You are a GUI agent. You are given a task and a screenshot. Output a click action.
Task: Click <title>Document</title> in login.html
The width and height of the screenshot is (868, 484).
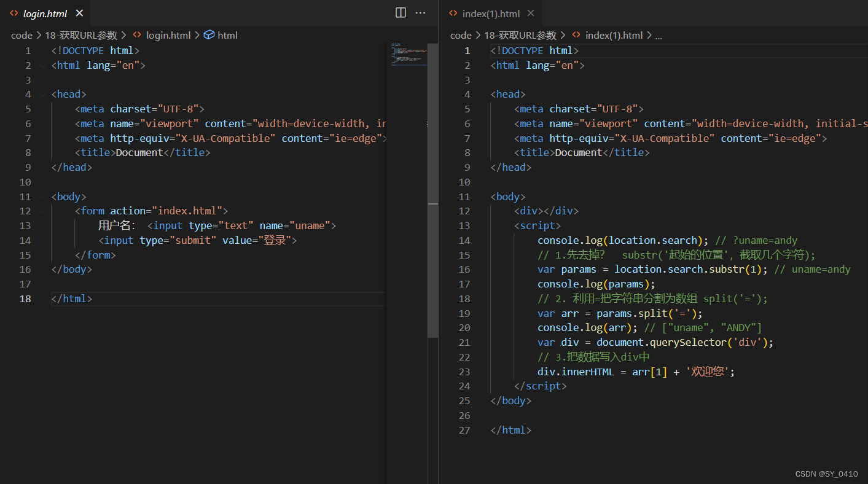coord(143,152)
